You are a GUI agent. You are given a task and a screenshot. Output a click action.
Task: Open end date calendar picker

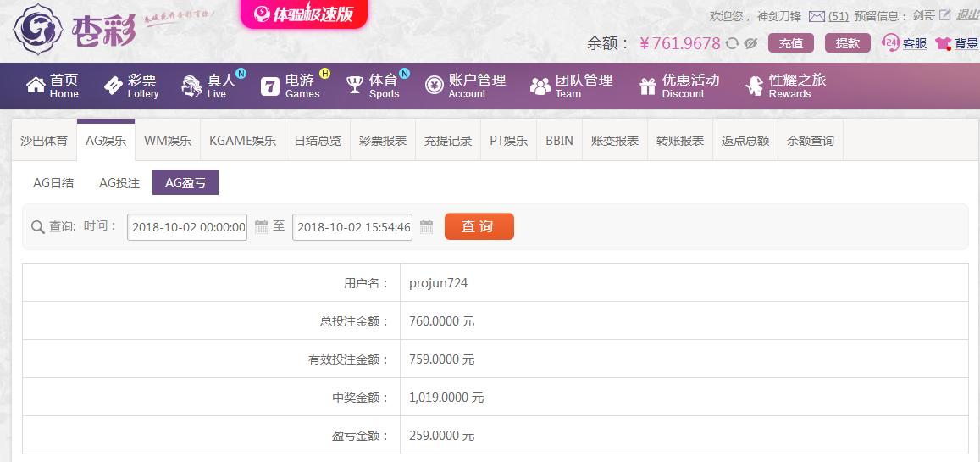[427, 227]
